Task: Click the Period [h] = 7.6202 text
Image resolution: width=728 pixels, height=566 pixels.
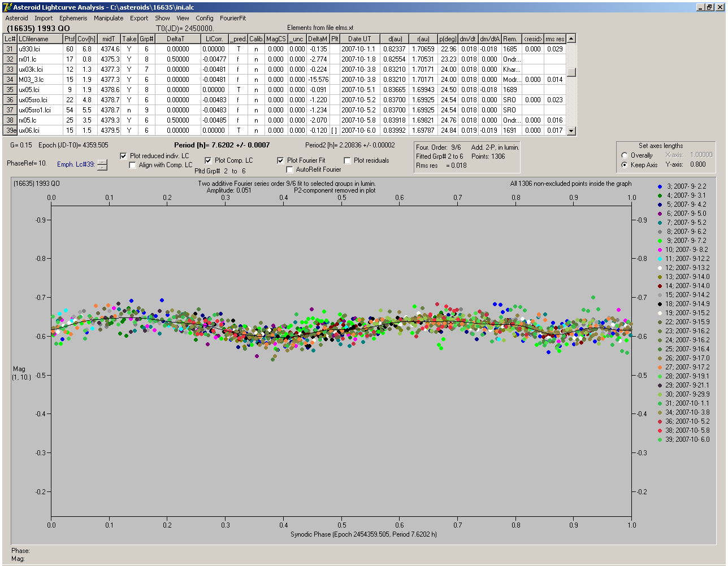Action: click(222, 145)
